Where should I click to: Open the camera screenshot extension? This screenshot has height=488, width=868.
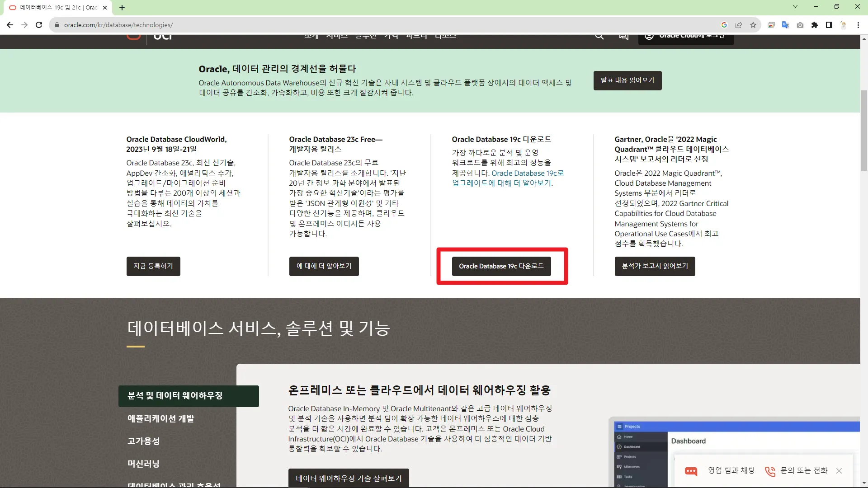pyautogui.click(x=800, y=25)
